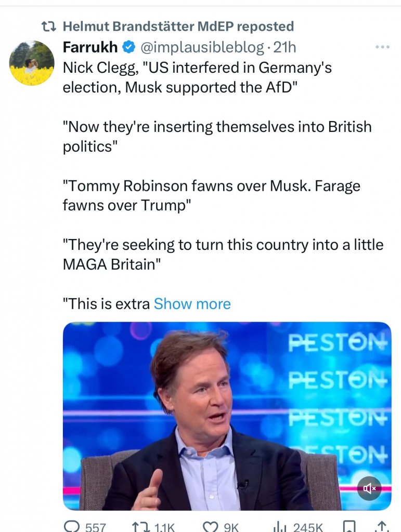Unmute the video with the speaker icon
The height and width of the screenshot is (532, 401).
pyautogui.click(x=369, y=488)
